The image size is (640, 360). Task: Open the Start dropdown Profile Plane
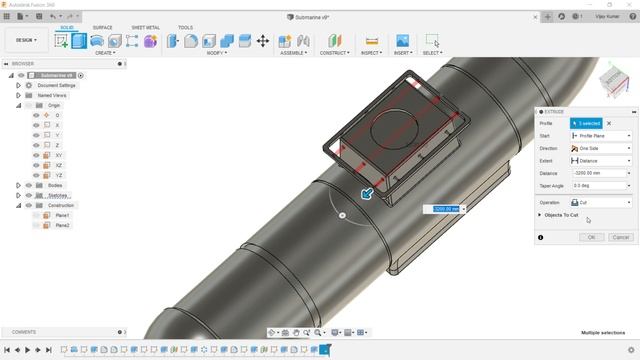pos(601,136)
